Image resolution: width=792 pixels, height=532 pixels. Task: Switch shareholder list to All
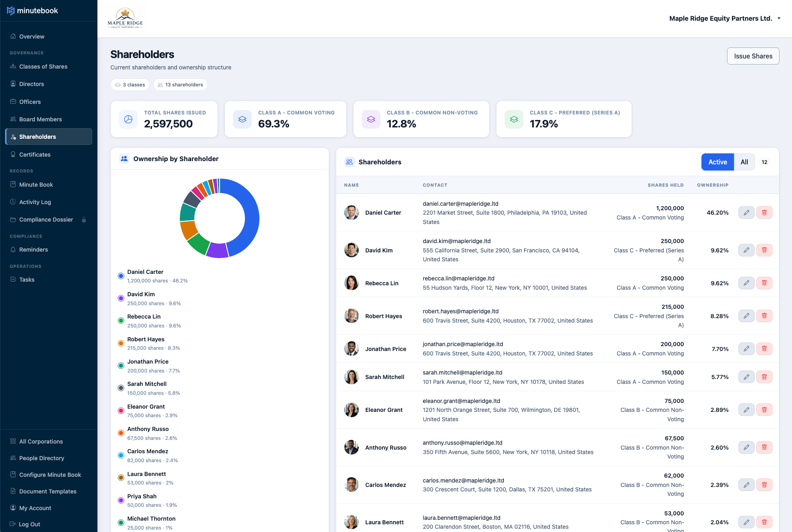tap(745, 162)
